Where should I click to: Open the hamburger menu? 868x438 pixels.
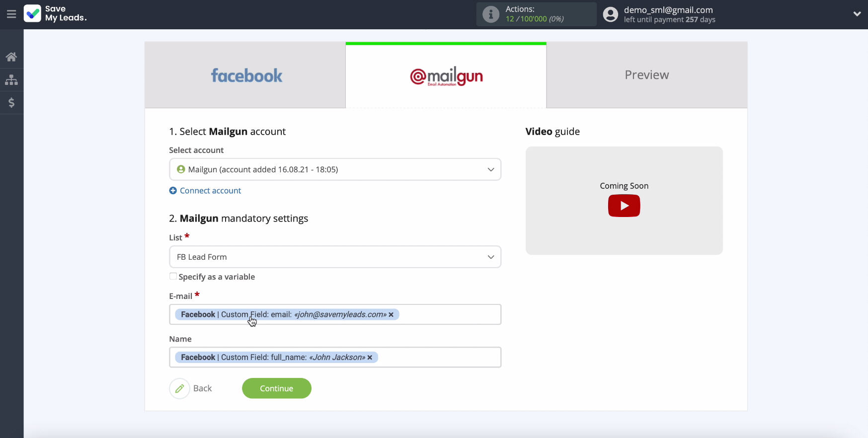point(11,14)
